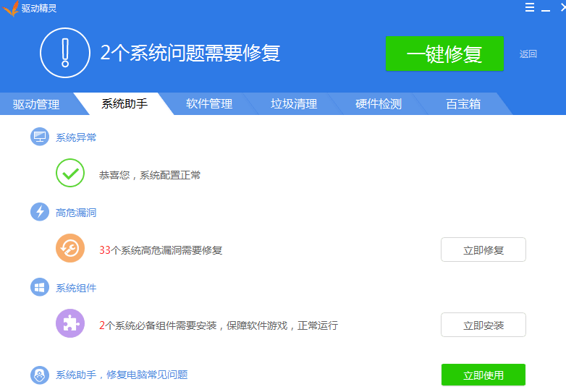Click the 返回 link
Viewport: 566px width, 392px height.
[x=528, y=54]
